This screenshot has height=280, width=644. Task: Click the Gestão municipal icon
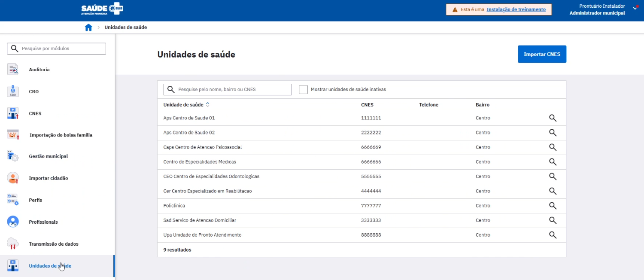pyautogui.click(x=13, y=156)
